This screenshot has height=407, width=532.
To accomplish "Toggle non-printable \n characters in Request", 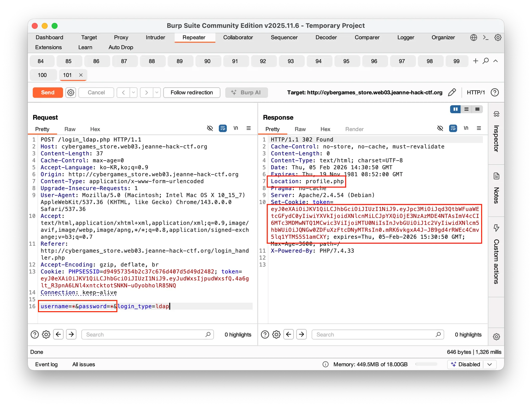I will [x=236, y=128].
